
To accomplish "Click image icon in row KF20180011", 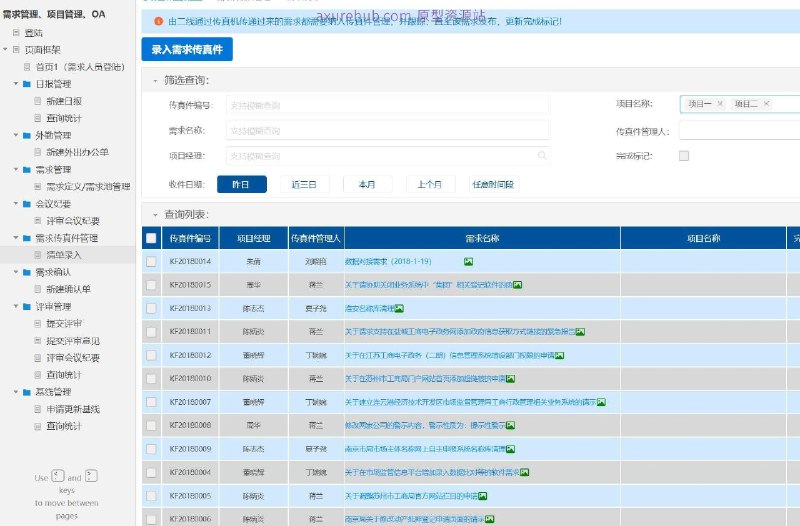I will coord(581,332).
